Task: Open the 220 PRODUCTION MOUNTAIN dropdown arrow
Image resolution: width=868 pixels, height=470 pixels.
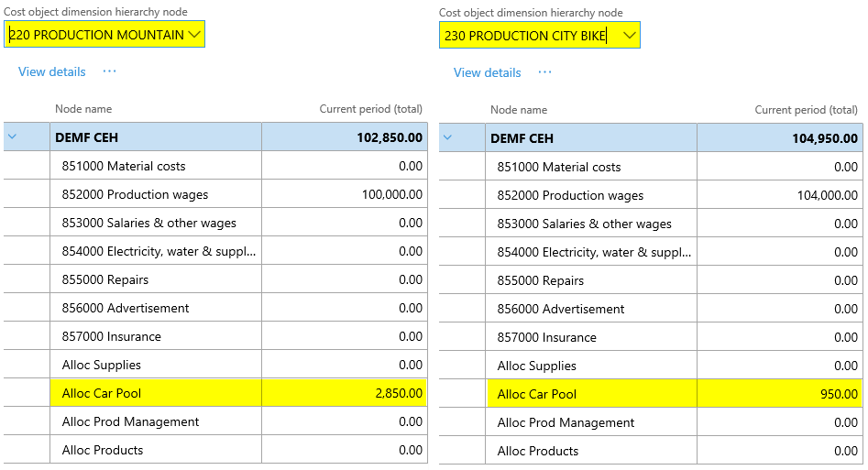Action: 192,35
